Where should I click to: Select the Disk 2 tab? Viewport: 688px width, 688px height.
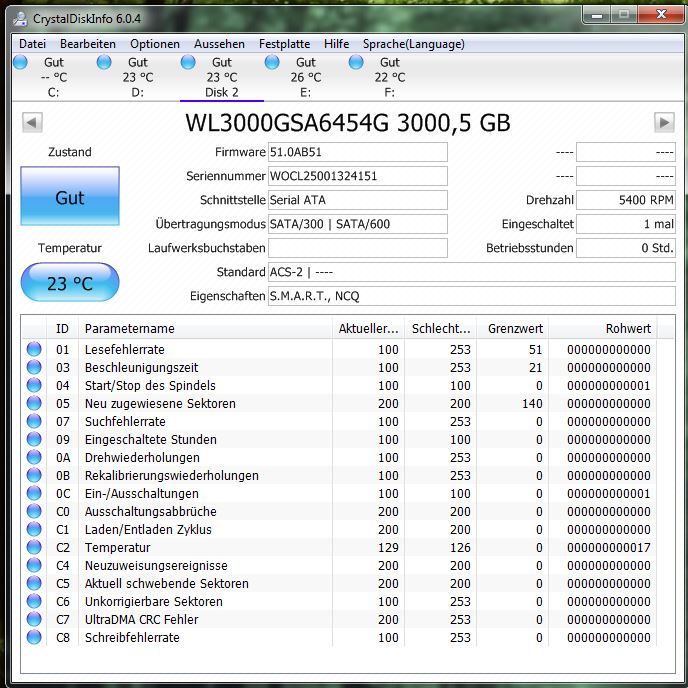pyautogui.click(x=222, y=77)
